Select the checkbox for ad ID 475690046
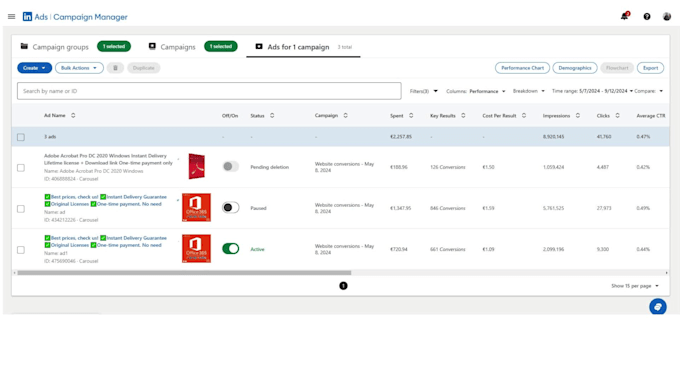680x383 pixels. click(21, 250)
